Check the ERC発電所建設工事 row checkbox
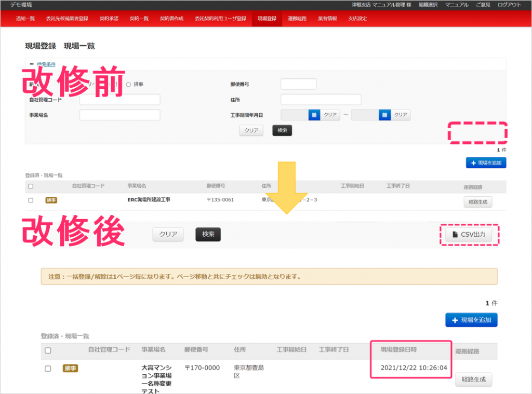Image resolution: width=532 pixels, height=394 pixels. pos(31,200)
